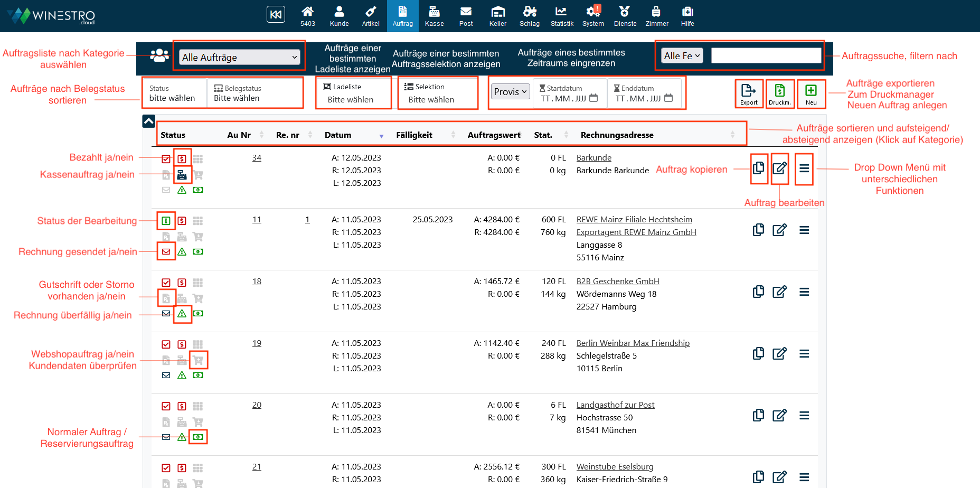
Task: Click the shopping cart icon for order 19
Action: coord(198,360)
